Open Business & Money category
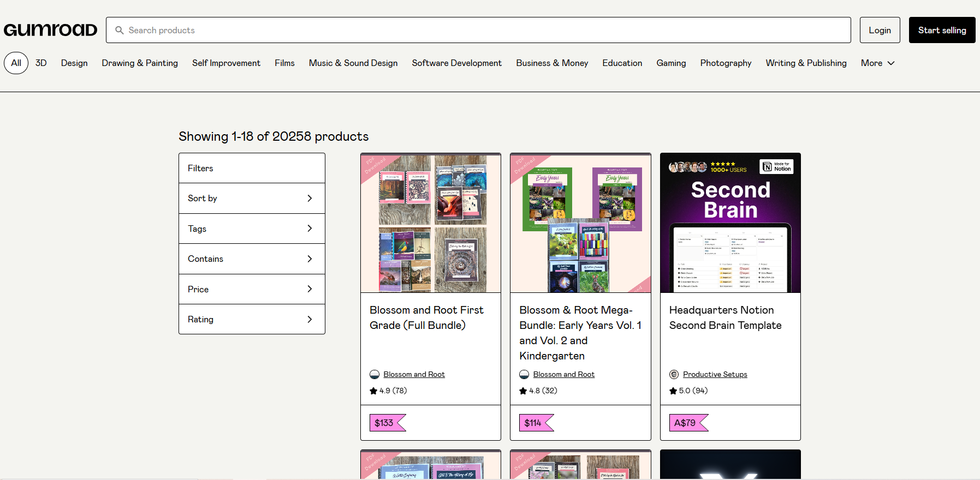 pos(552,63)
